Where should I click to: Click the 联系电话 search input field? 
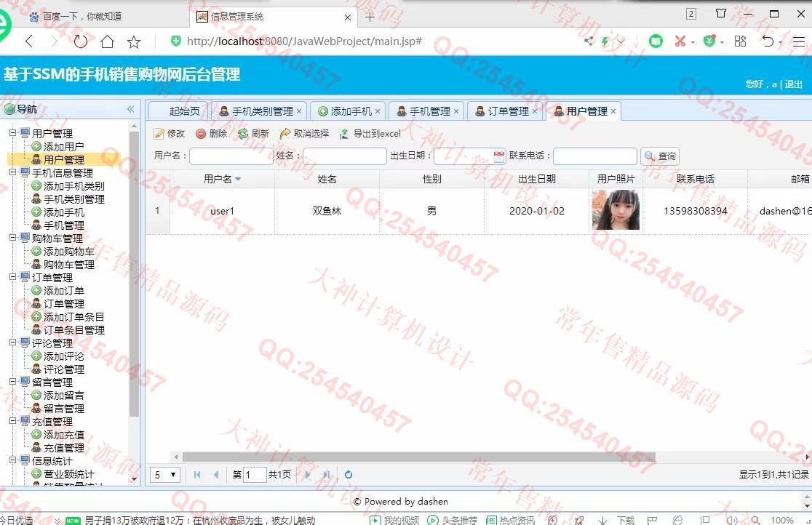[595, 156]
